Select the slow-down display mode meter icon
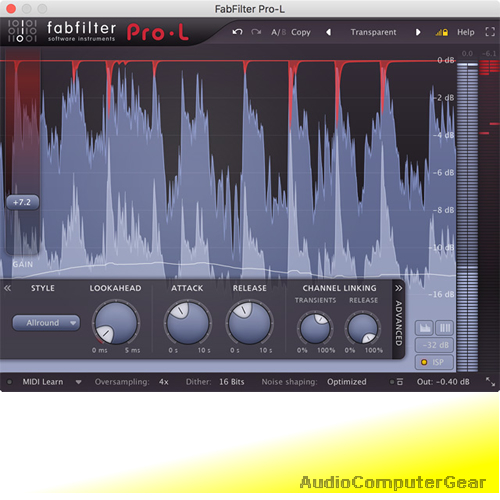The width and height of the screenshot is (500, 500). click(424, 328)
